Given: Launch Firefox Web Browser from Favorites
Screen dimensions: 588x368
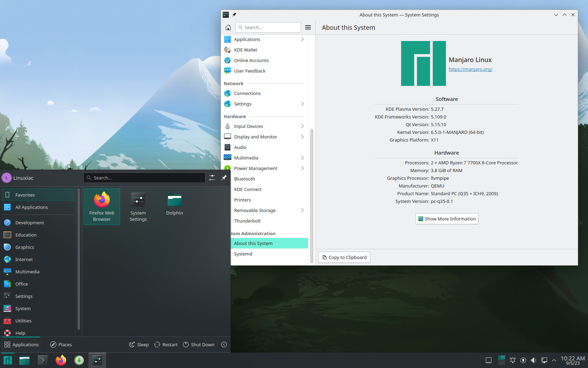Looking at the screenshot, I should (102, 207).
